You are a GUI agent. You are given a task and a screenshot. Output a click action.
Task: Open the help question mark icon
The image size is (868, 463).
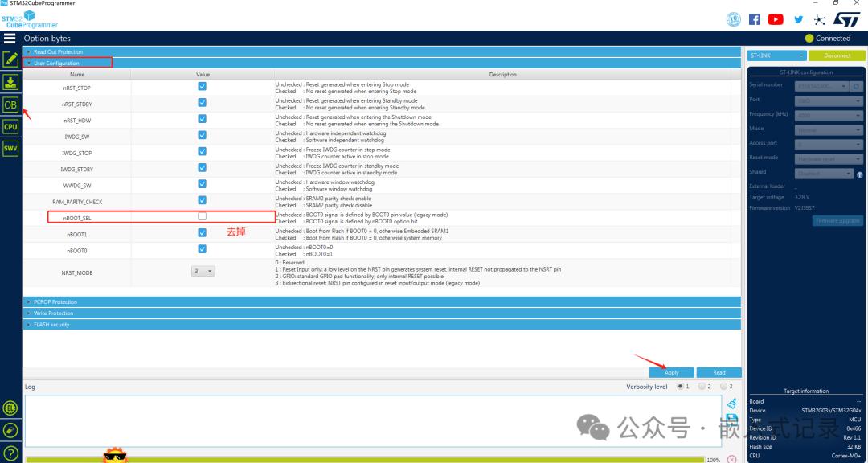tap(10, 453)
